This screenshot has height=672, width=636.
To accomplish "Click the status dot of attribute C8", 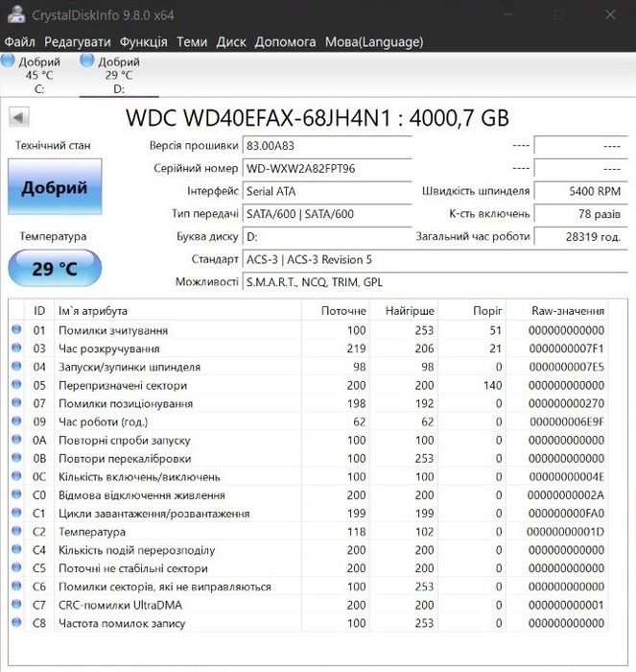I will click(x=16, y=622).
